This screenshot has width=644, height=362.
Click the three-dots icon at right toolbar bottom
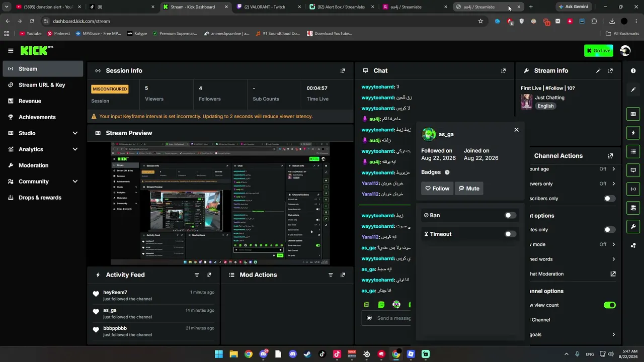tap(633, 245)
